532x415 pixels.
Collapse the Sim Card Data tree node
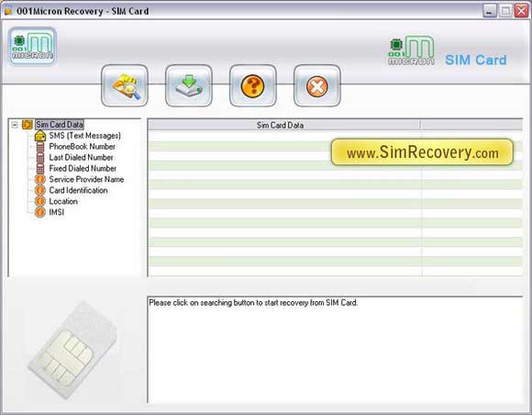tap(15, 125)
